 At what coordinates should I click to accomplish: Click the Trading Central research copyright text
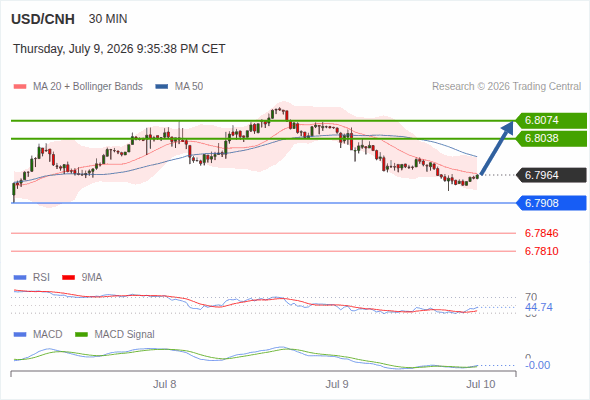(506, 87)
